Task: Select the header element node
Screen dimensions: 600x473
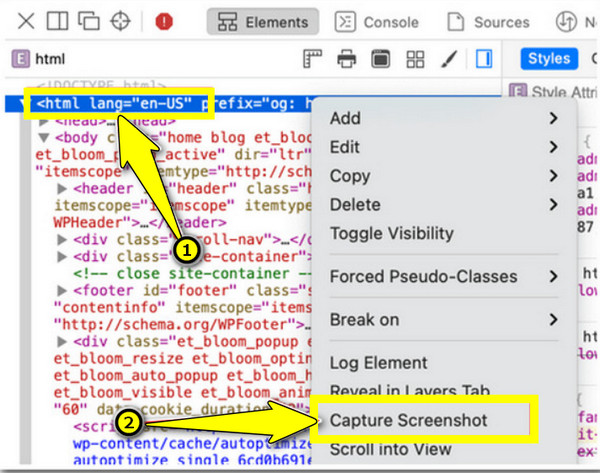Action: coord(183,206)
